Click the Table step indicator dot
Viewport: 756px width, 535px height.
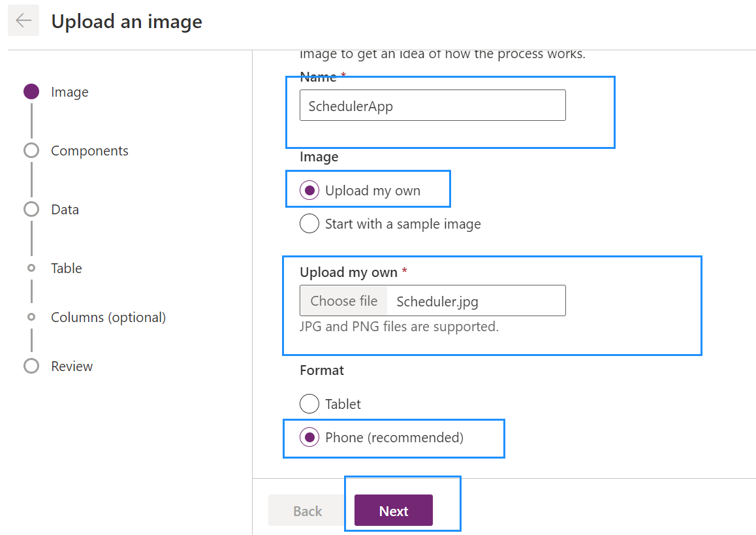click(31, 268)
